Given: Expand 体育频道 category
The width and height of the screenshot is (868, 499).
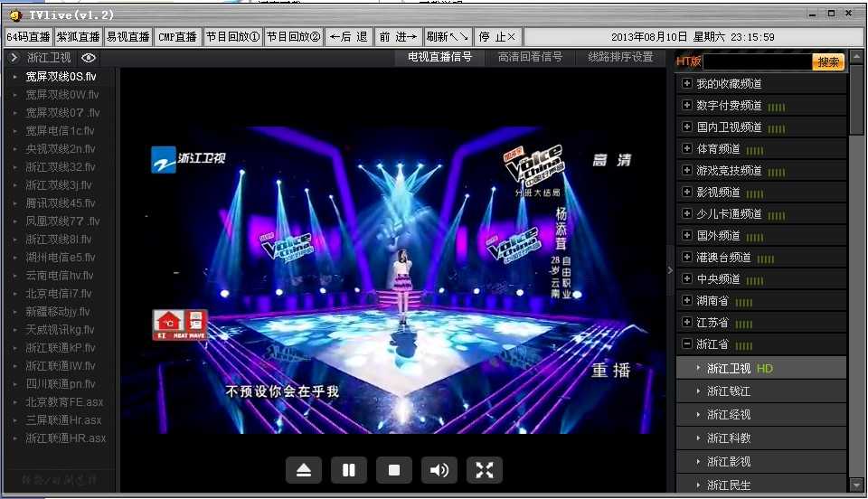Looking at the screenshot, I should click(x=761, y=149).
